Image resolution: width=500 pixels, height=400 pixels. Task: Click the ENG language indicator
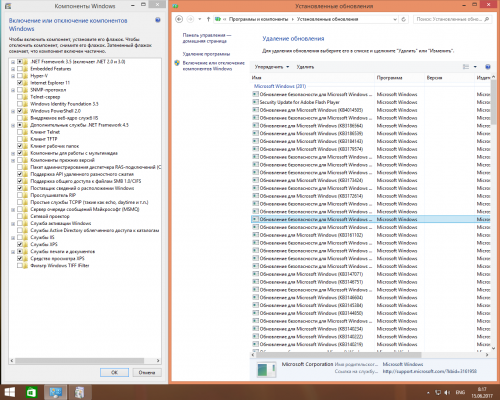tap(460, 393)
